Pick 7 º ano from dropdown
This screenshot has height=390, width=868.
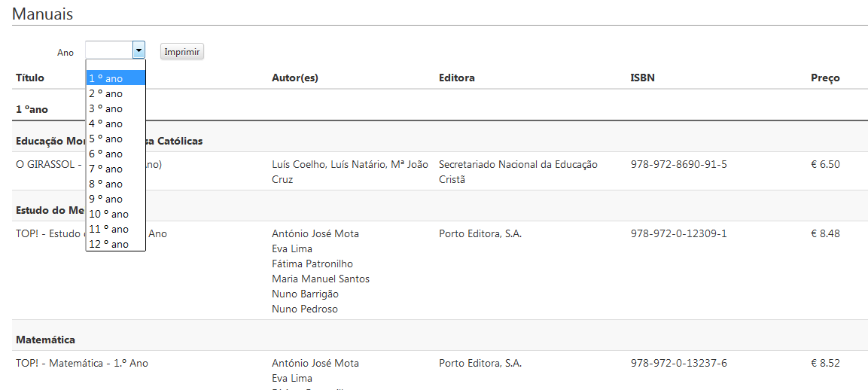tap(114, 169)
